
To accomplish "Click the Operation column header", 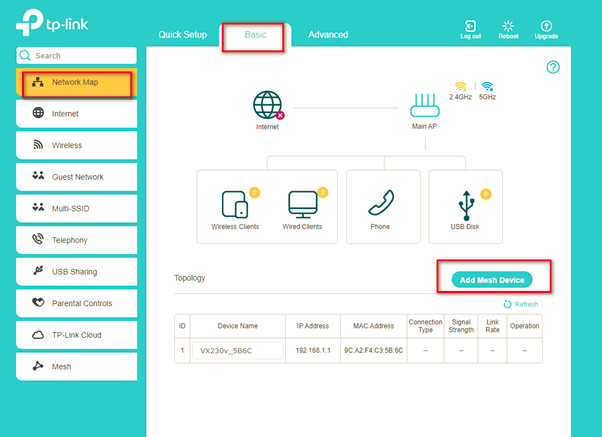I will tap(524, 326).
